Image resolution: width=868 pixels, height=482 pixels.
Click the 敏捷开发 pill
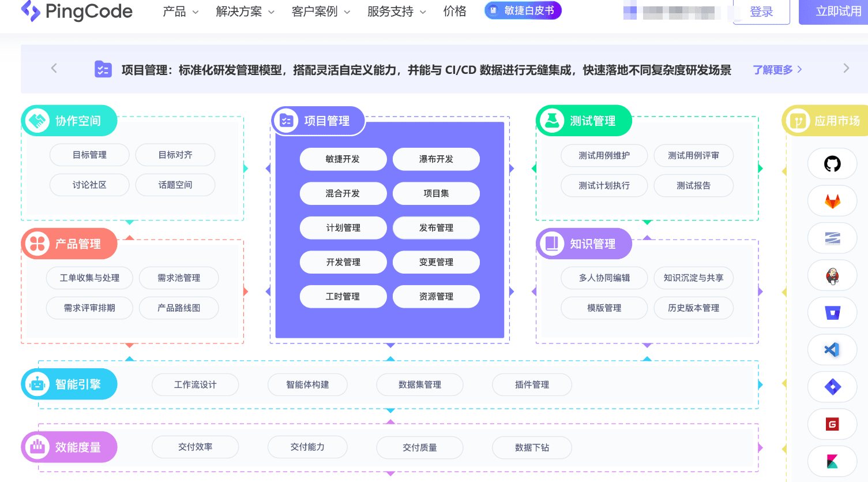point(343,159)
